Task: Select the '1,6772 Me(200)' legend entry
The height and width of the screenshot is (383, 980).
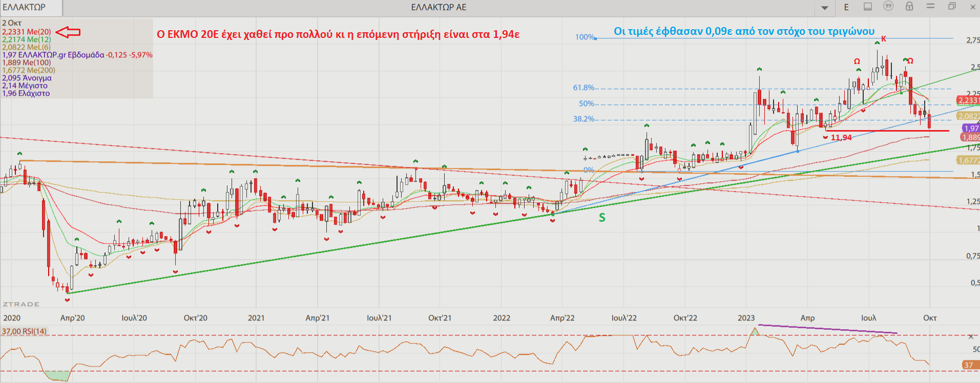Action: click(x=29, y=70)
